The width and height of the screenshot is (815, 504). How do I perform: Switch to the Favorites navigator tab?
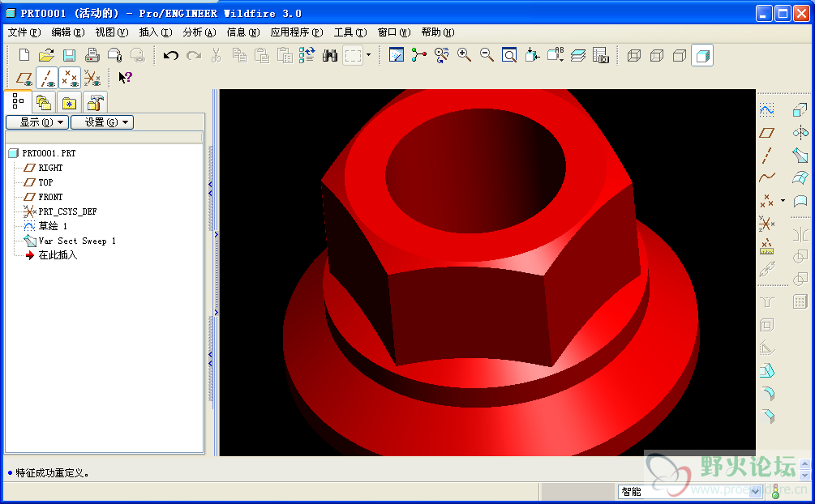(69, 103)
